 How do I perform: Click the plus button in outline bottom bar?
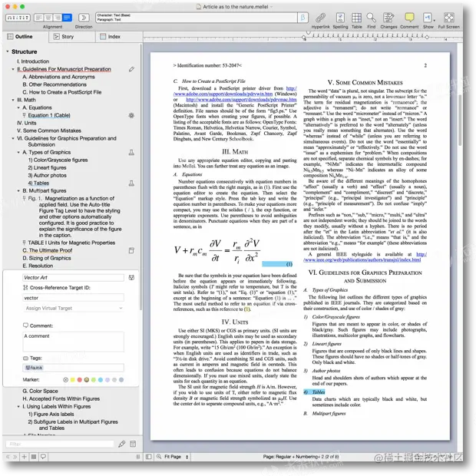[x=24, y=457]
